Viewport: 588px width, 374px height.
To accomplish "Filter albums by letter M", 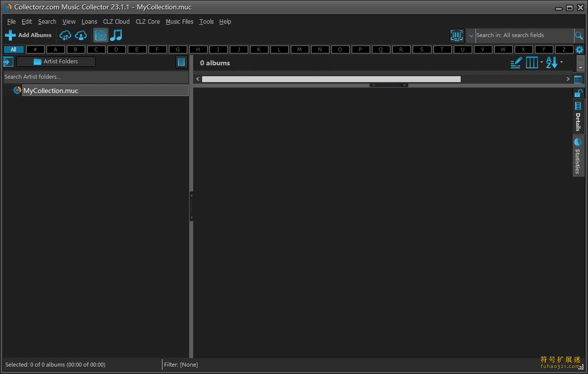I will pyautogui.click(x=299, y=49).
